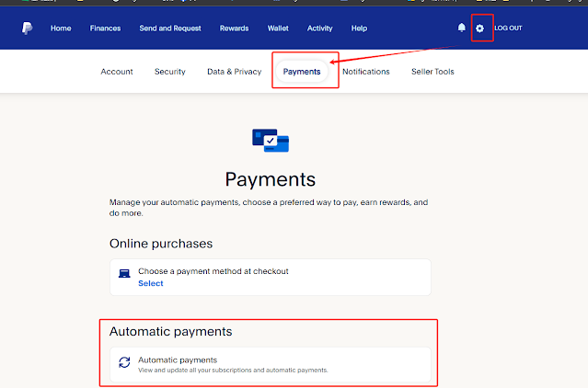Click the laptop icon in Online purchases card
The width and height of the screenshot is (588, 388).
[x=124, y=273]
